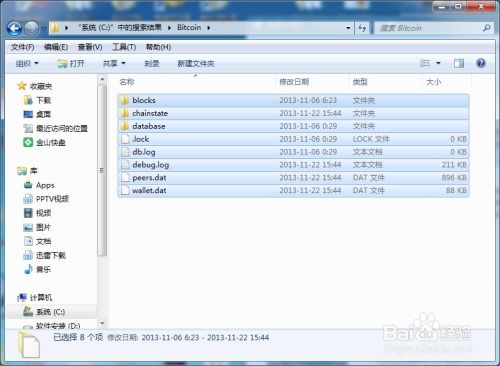Click the folder icon in the address bar
The width and height of the screenshot is (500, 366).
pyautogui.click(x=55, y=28)
